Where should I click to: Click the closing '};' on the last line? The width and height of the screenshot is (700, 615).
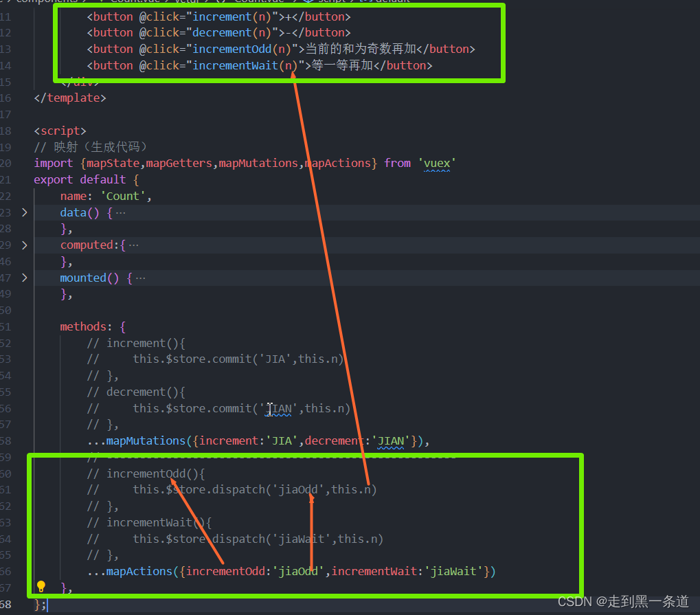(x=40, y=605)
